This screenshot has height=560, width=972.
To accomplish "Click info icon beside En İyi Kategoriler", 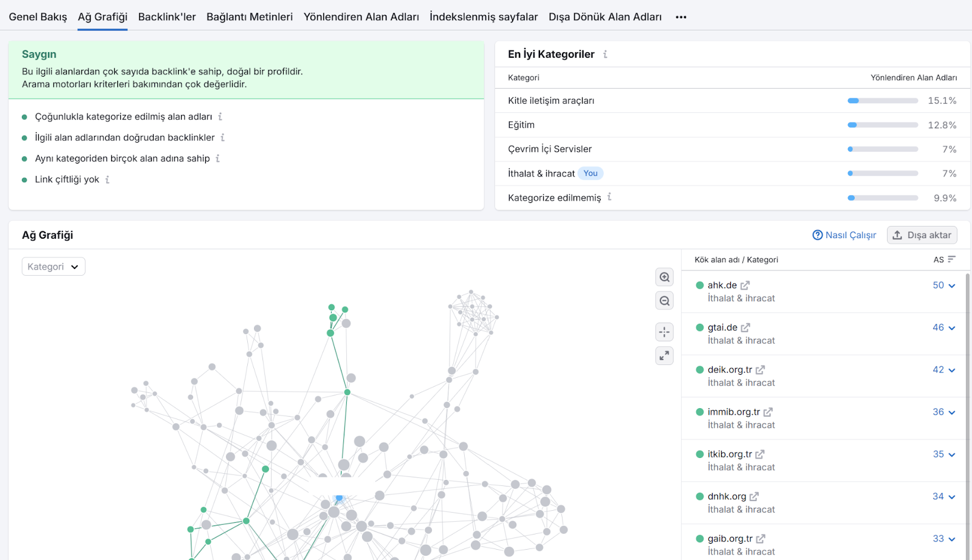I will tap(605, 54).
